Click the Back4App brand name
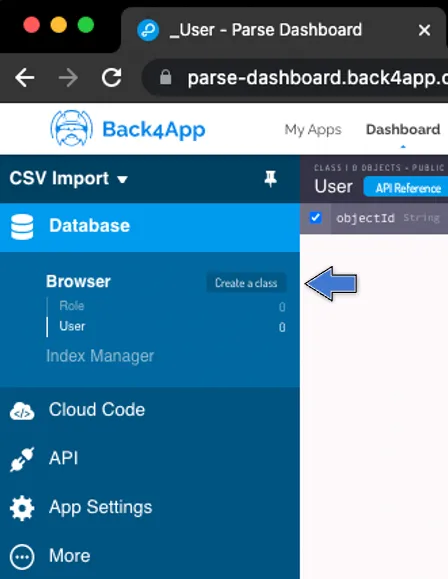This screenshot has height=579, width=448. pyautogui.click(x=154, y=130)
